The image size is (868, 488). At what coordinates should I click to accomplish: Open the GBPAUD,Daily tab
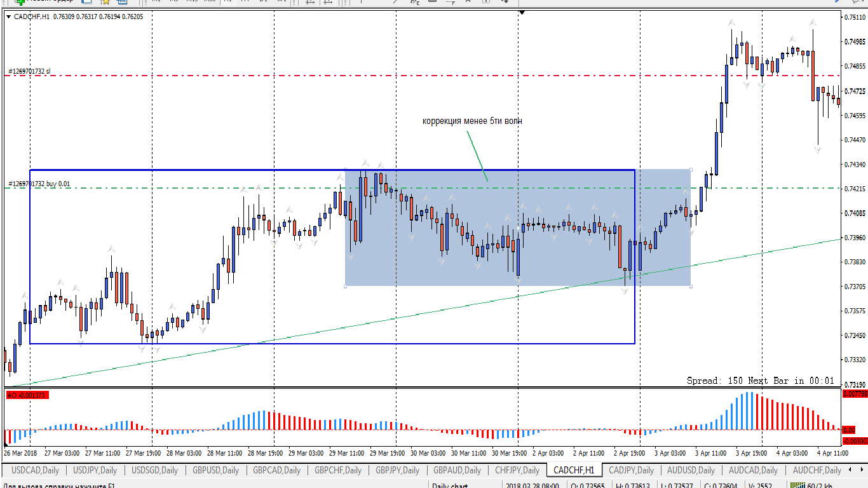pos(458,470)
